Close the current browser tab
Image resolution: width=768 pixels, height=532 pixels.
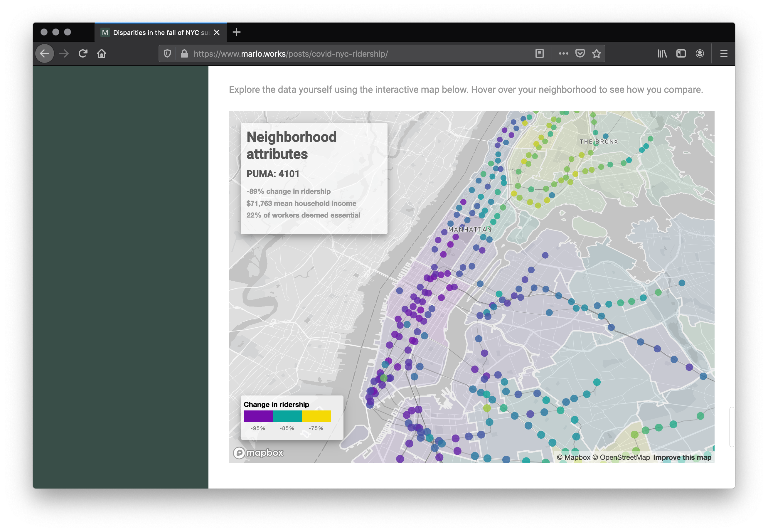[x=217, y=32]
